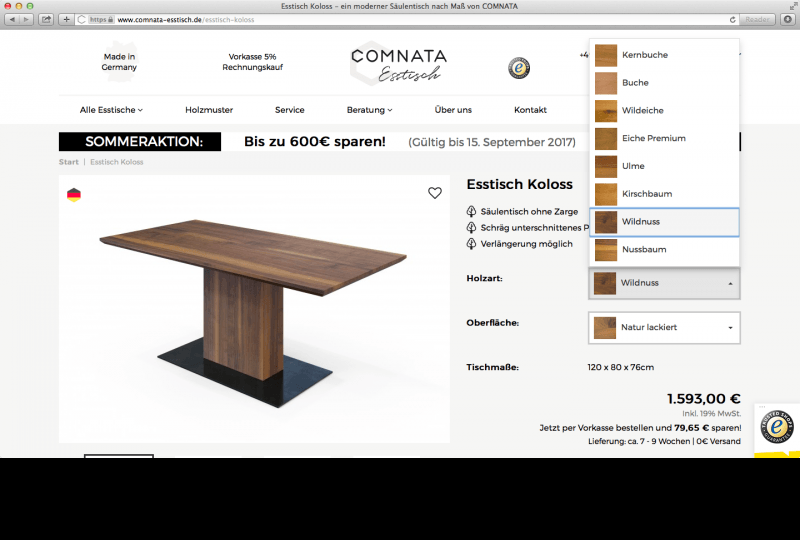Go to the Kontakt page
The width and height of the screenshot is (800, 540).
pyautogui.click(x=530, y=110)
